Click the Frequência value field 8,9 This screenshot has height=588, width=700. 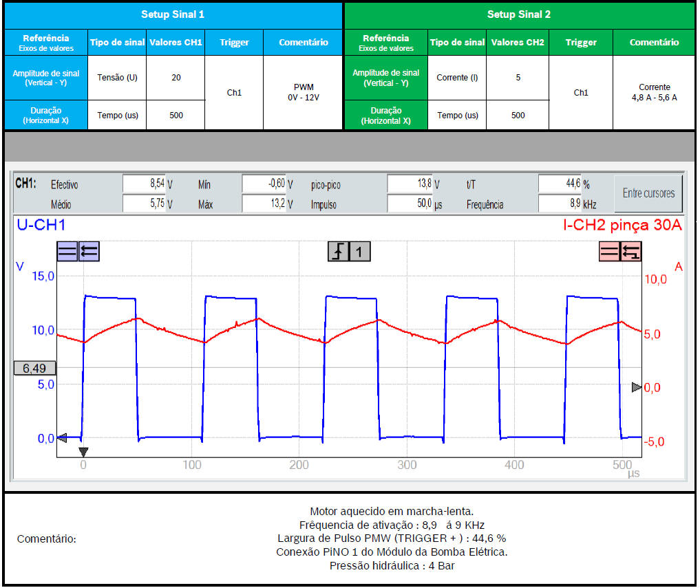560,204
